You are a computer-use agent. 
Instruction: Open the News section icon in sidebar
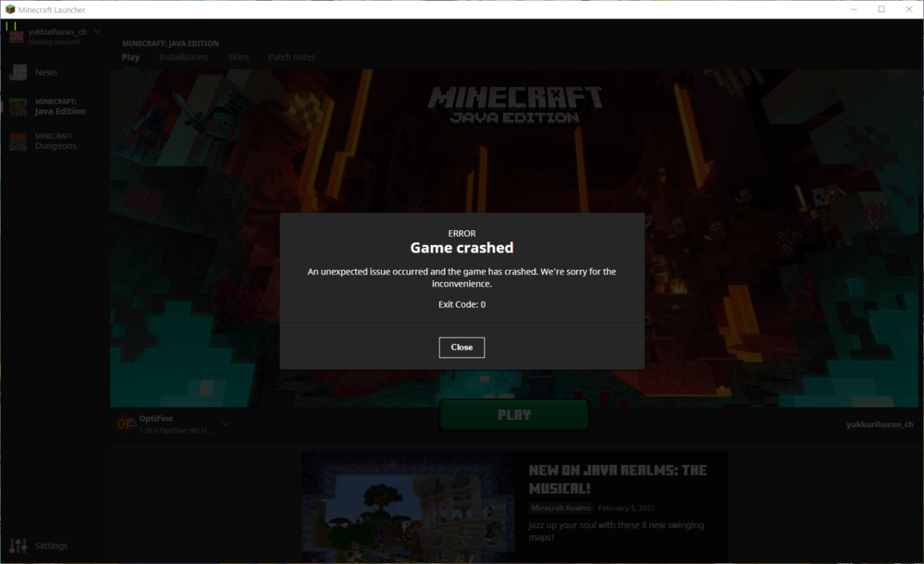[18, 72]
